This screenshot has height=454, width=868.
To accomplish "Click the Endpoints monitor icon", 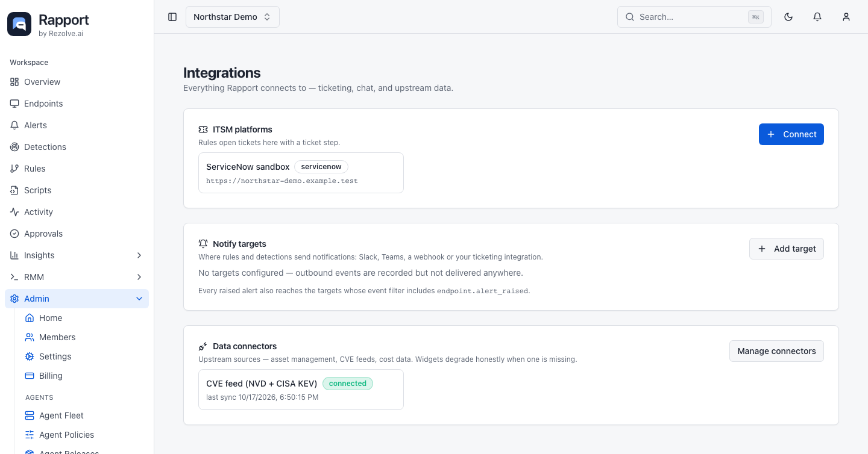I will 14,104.
